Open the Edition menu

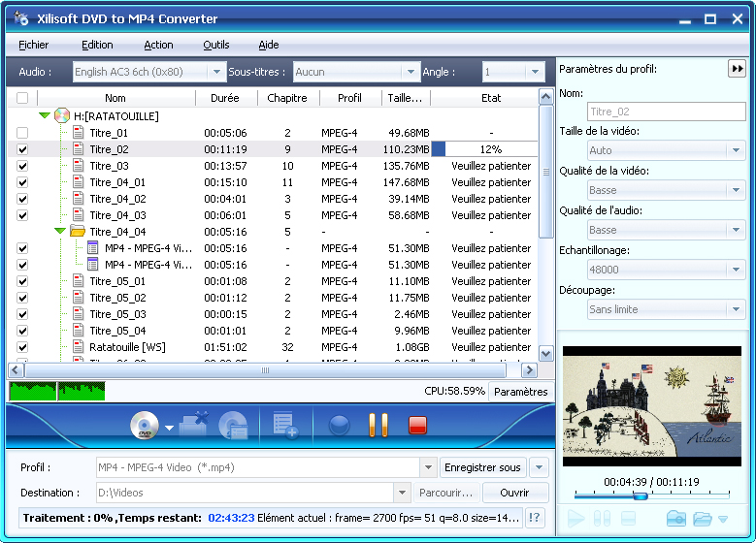point(97,45)
